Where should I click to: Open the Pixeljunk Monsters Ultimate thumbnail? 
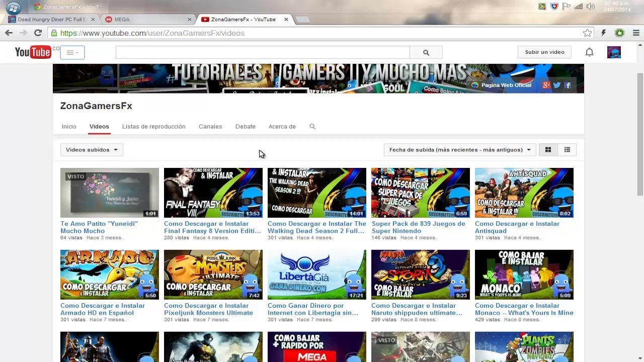[213, 275]
